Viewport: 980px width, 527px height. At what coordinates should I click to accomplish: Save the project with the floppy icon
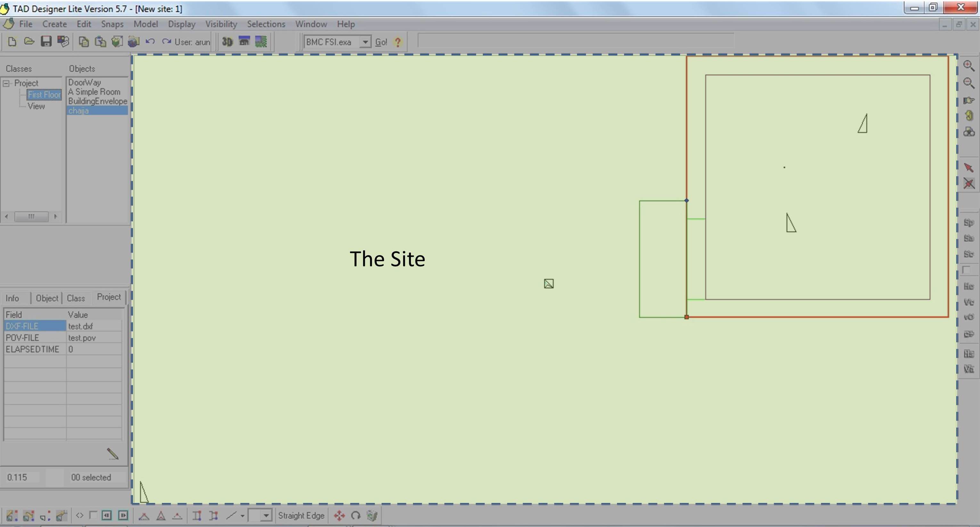[x=46, y=41]
